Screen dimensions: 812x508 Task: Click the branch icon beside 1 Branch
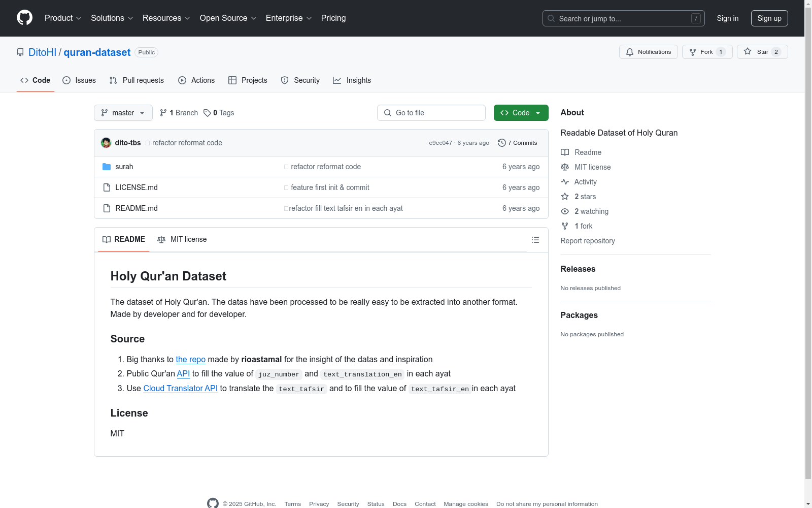163,113
